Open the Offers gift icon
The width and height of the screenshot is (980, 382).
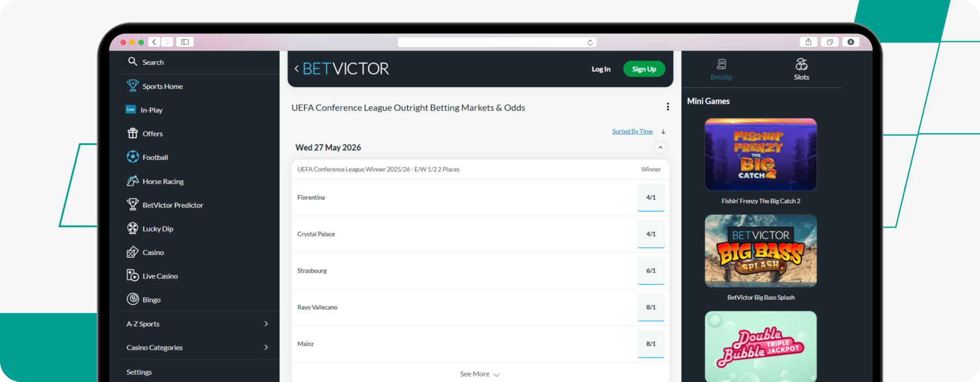coord(132,133)
